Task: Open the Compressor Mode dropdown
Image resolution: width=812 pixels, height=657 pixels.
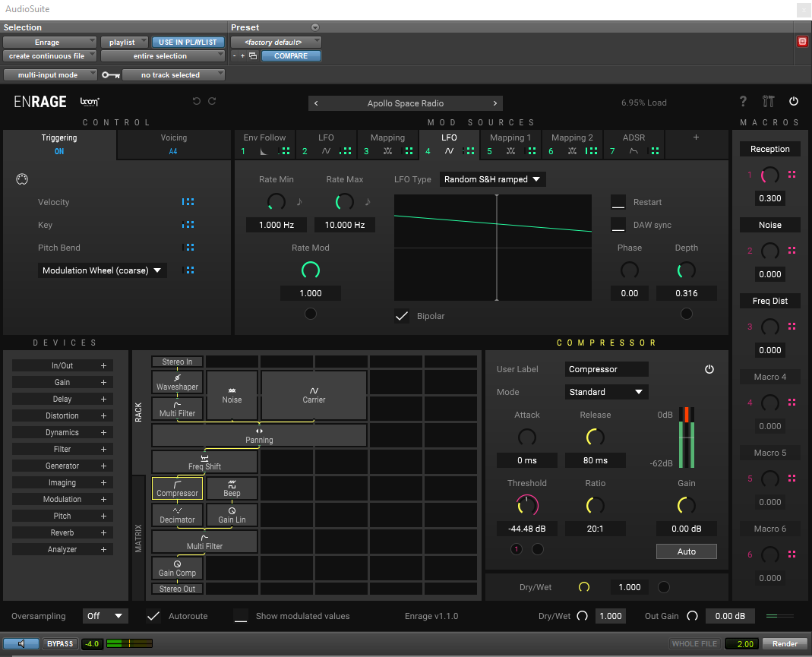Action: coord(607,392)
